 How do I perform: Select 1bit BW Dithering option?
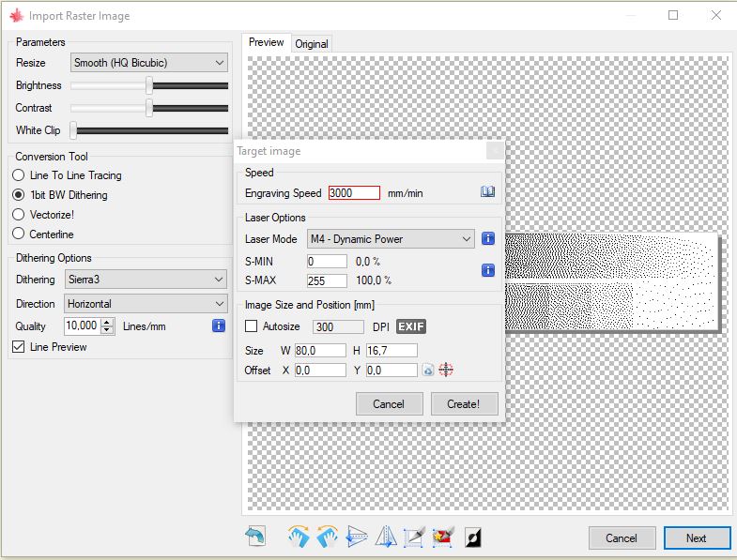pos(60,195)
